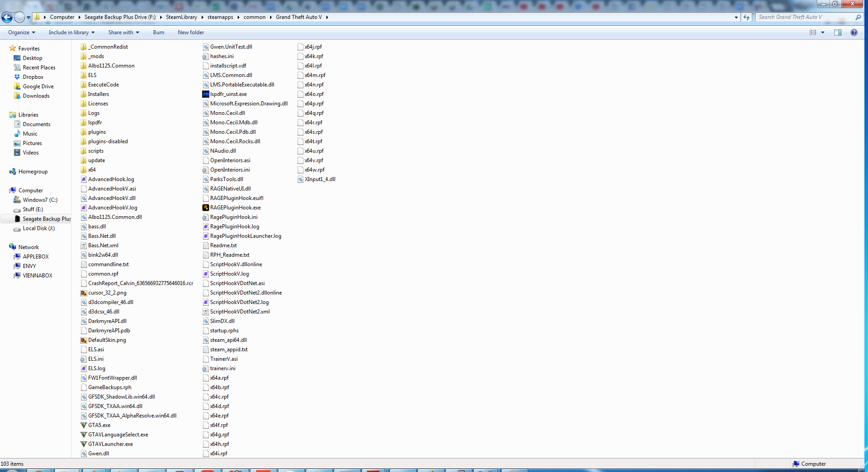Select Desktop in Favorites
This screenshot has height=472, width=868.
pos(32,58)
